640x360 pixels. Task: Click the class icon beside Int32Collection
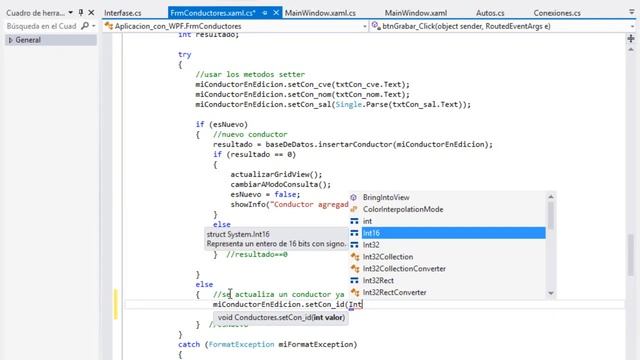point(355,257)
